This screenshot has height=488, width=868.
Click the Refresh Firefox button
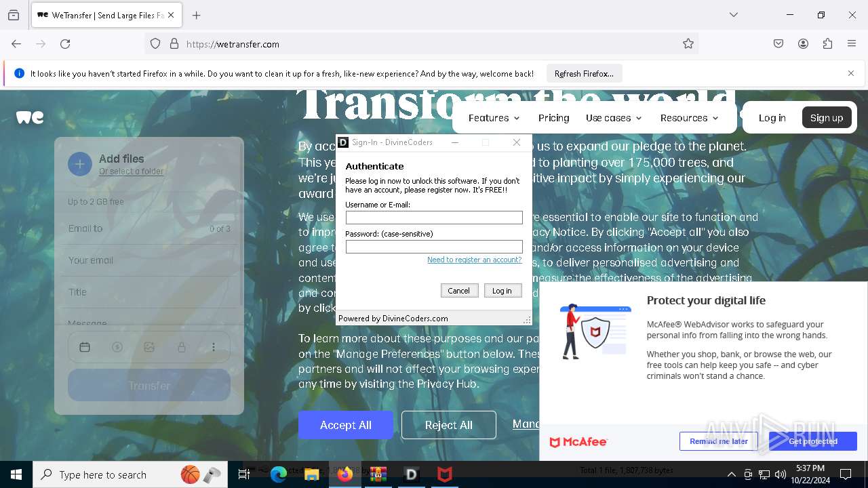584,73
